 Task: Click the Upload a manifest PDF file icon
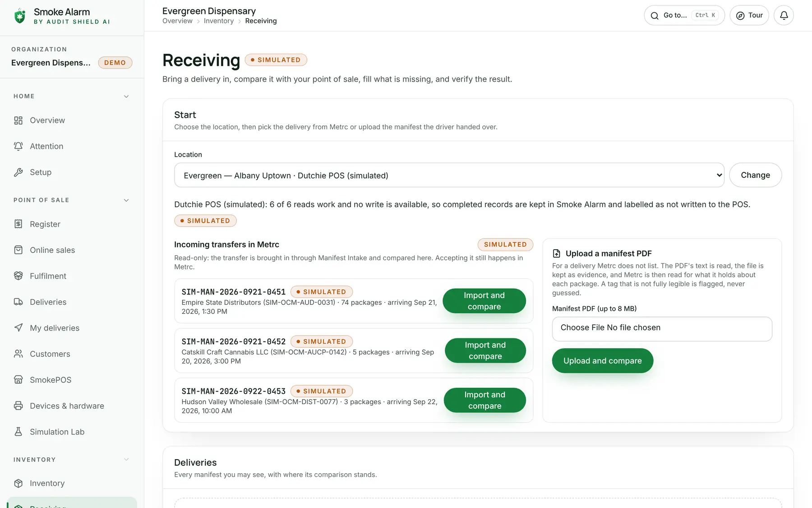557,254
